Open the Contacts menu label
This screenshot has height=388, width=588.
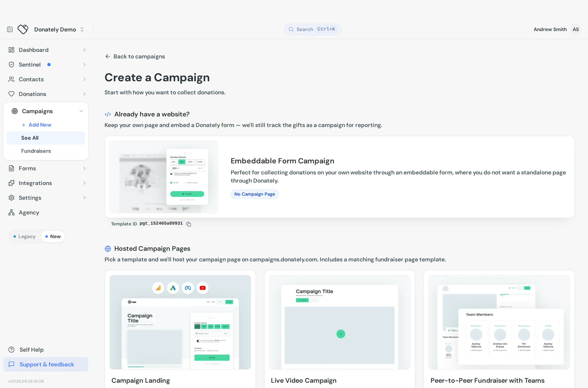(x=31, y=79)
